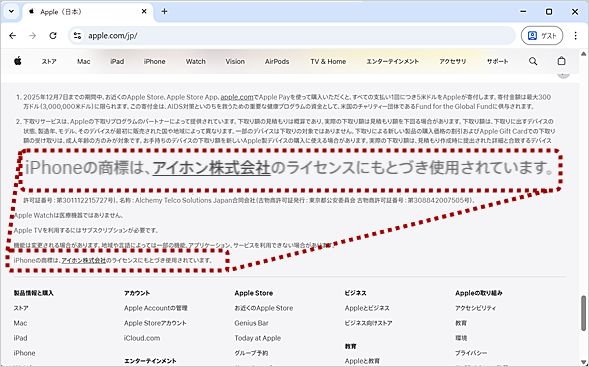Image resolution: width=589 pixels, height=367 pixels.
Task: Open Today at Apple footer link
Action: [x=258, y=338]
